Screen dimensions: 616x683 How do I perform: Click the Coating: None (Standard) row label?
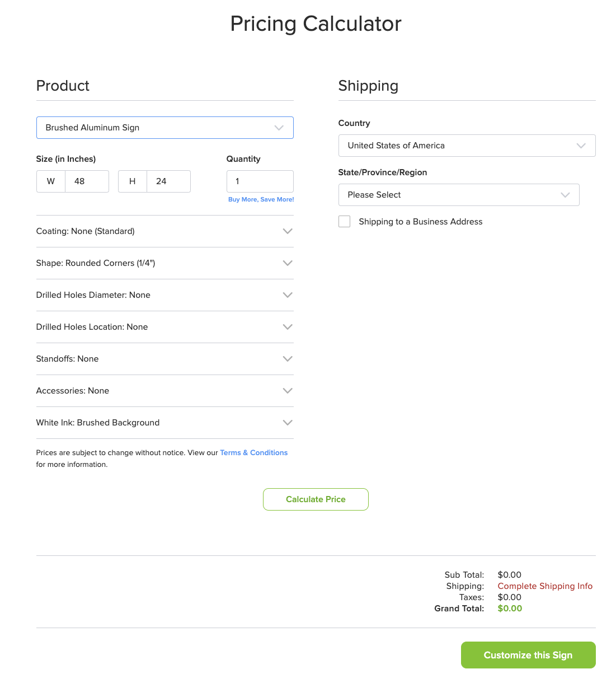tap(86, 231)
